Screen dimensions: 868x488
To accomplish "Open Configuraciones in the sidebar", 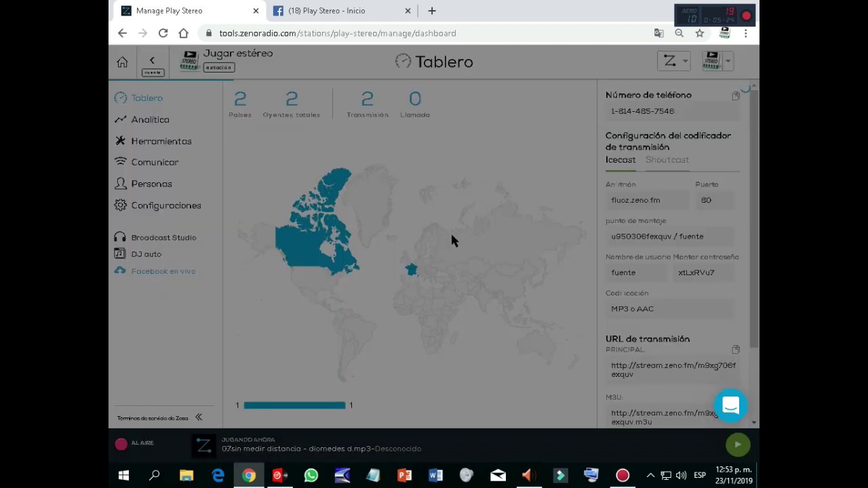I will point(158,205).
